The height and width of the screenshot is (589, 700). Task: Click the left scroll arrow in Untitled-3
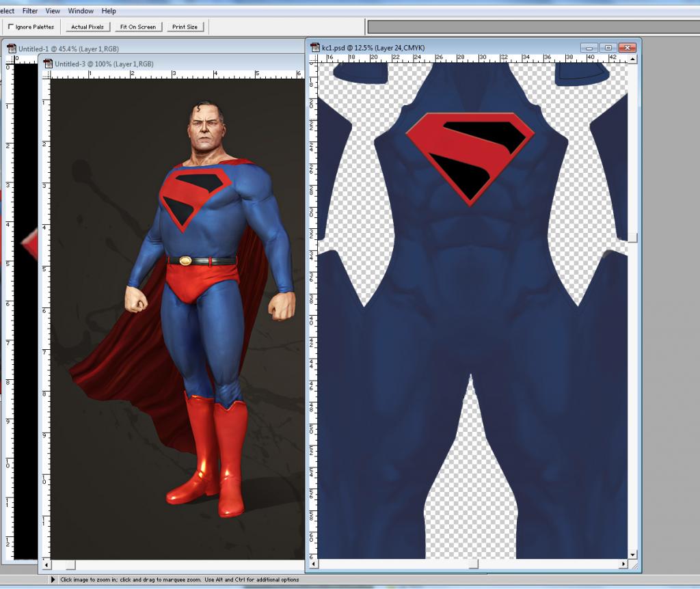pyautogui.click(x=47, y=565)
